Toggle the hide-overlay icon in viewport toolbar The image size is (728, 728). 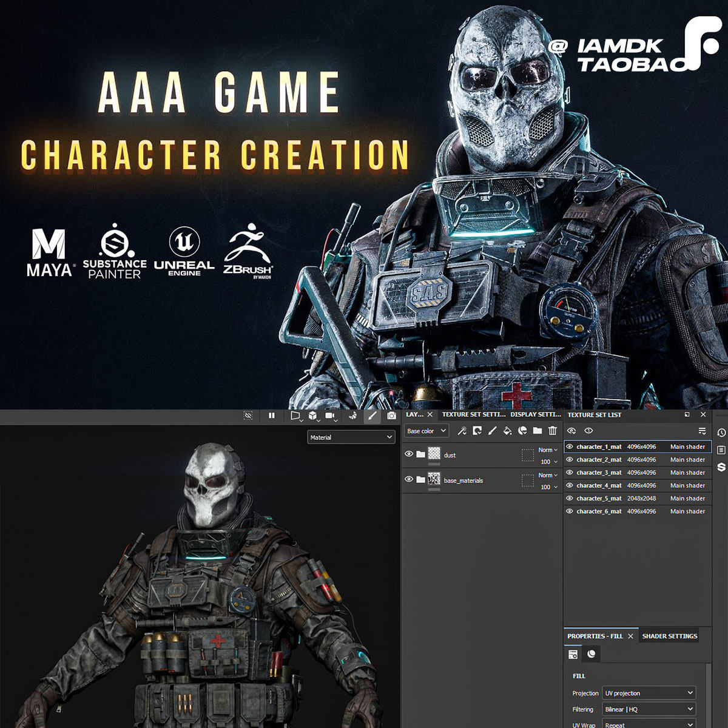pos(248,416)
